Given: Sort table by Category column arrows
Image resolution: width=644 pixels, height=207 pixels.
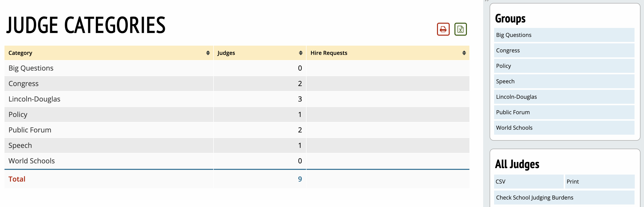Looking at the screenshot, I should pyautogui.click(x=208, y=53).
